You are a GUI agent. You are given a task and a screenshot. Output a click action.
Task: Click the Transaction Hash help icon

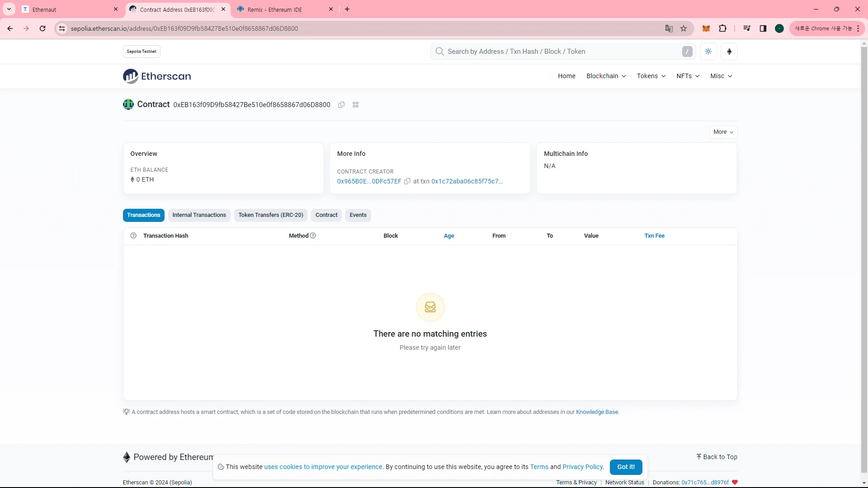click(x=133, y=236)
